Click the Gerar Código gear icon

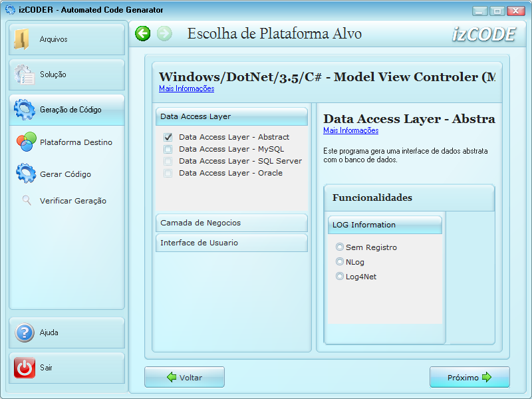click(x=26, y=174)
